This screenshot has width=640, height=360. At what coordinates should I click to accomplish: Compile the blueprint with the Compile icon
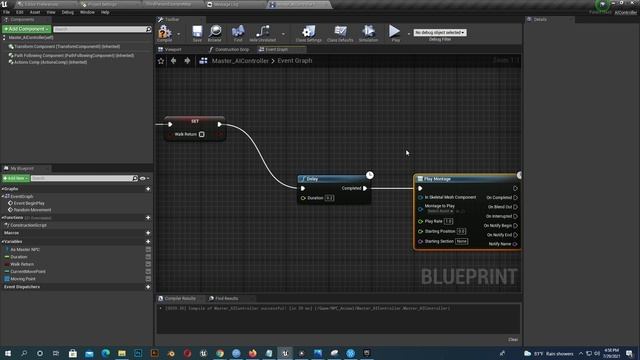click(164, 32)
